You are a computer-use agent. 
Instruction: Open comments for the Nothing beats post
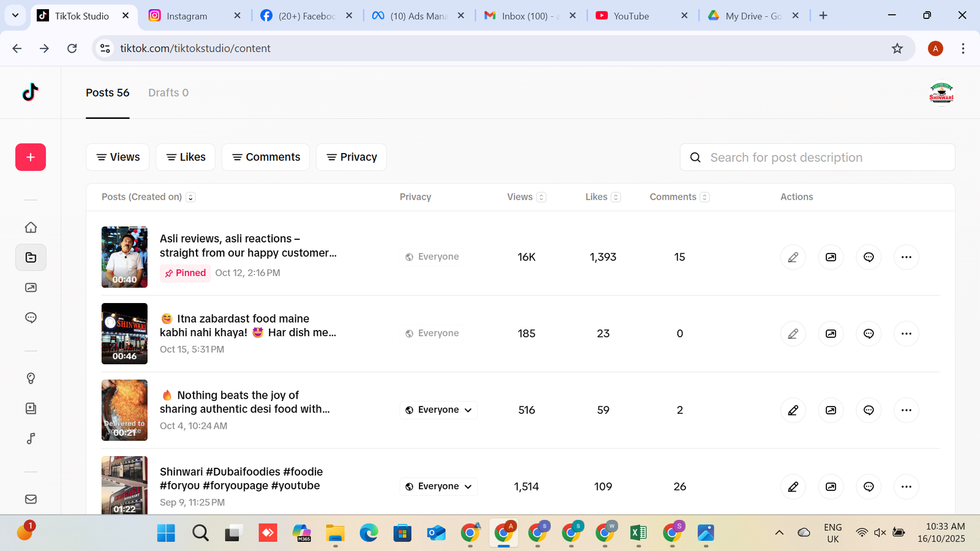tap(869, 410)
